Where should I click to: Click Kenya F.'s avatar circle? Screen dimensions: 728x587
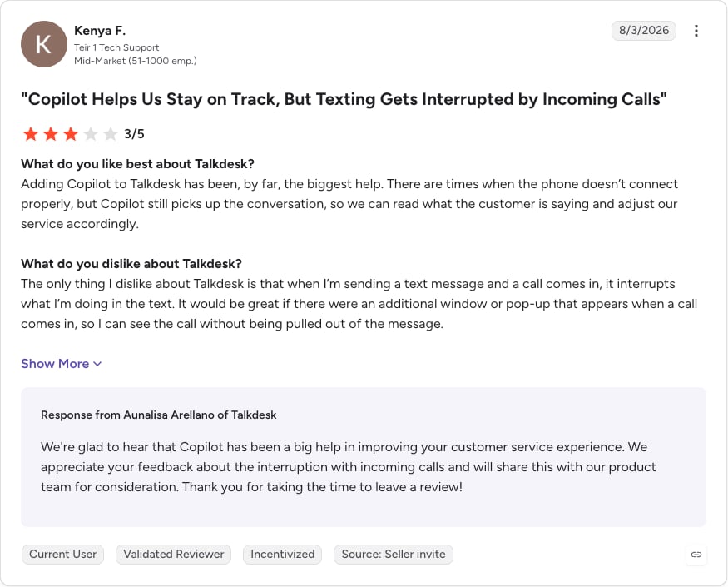point(43,44)
